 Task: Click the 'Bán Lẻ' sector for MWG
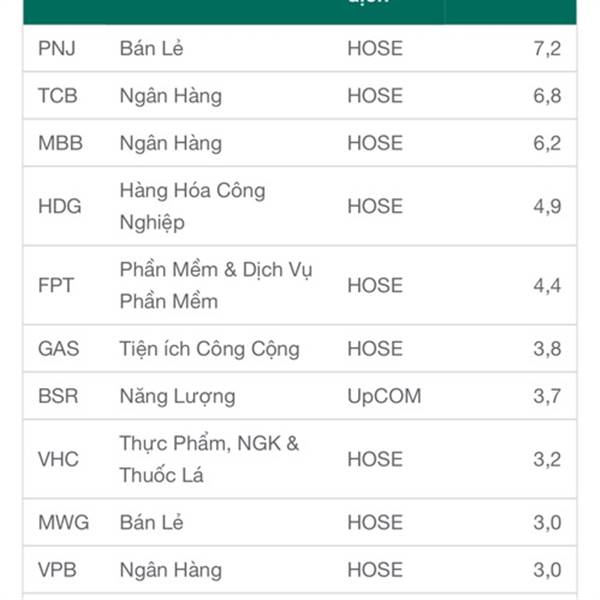pos(152,522)
